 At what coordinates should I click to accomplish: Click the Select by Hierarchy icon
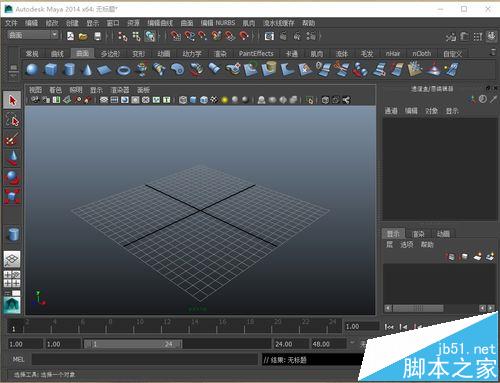(122, 36)
